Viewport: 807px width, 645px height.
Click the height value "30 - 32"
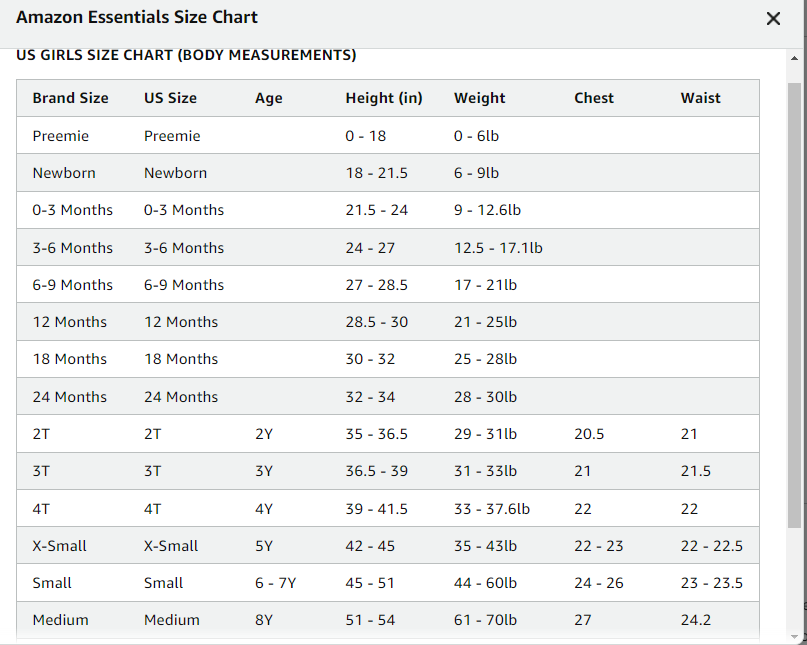point(370,359)
